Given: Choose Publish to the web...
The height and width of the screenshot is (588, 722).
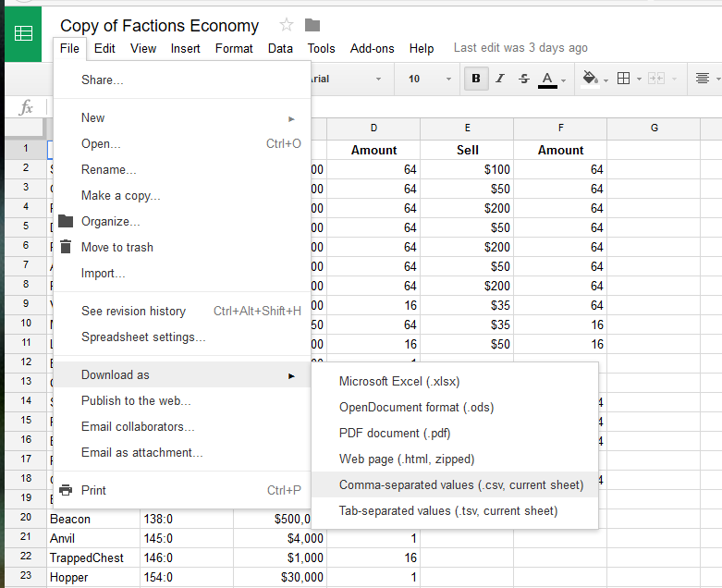Looking at the screenshot, I should click(182, 400).
